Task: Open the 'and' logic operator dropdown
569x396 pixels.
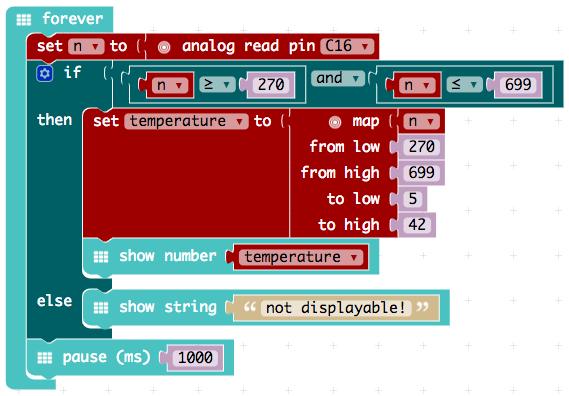Action: [338, 78]
